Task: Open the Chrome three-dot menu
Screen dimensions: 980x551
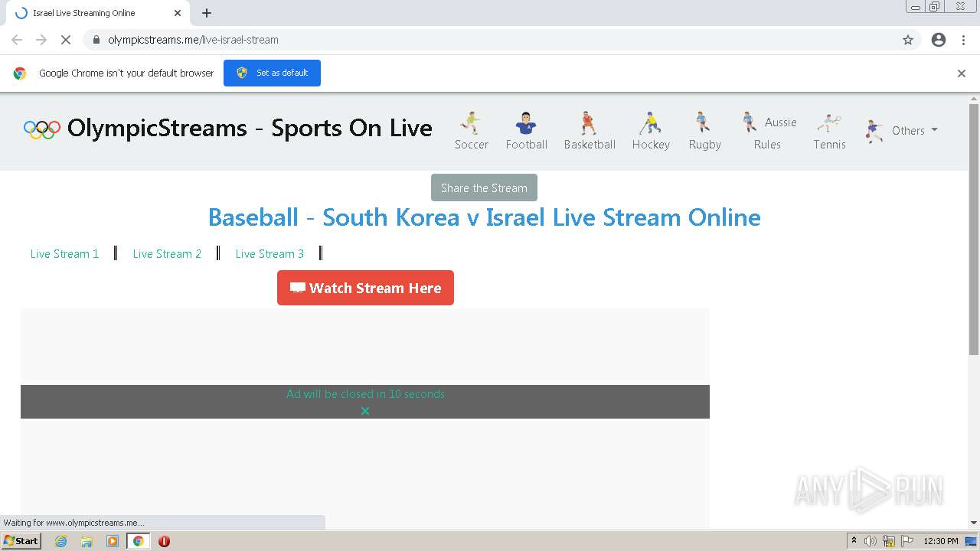Action: coord(964,40)
